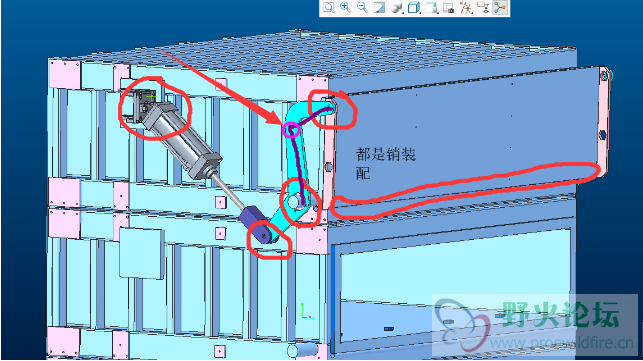Click the Zoom In magnifier icon
The height and width of the screenshot is (361, 643).
click(x=346, y=7)
